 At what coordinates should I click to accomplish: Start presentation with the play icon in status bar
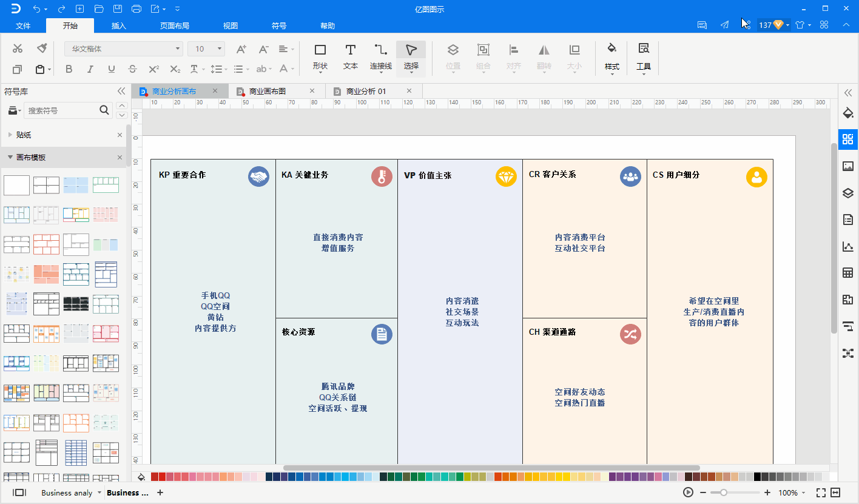688,492
